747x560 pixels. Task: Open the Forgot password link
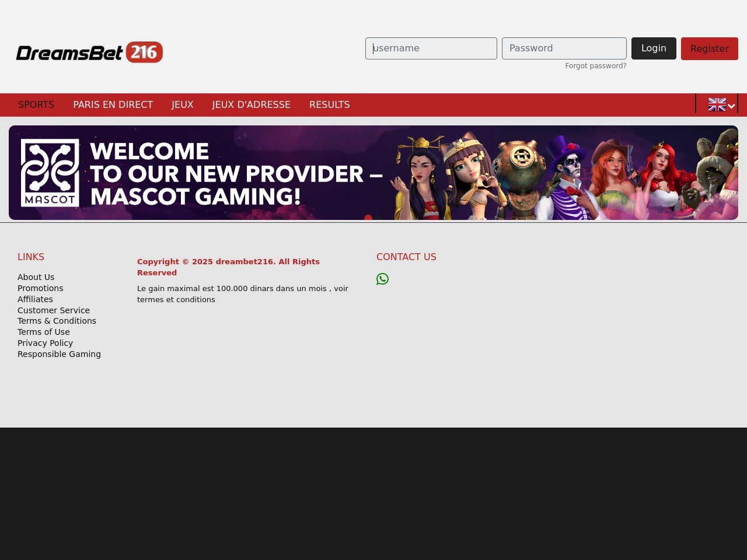(x=596, y=66)
